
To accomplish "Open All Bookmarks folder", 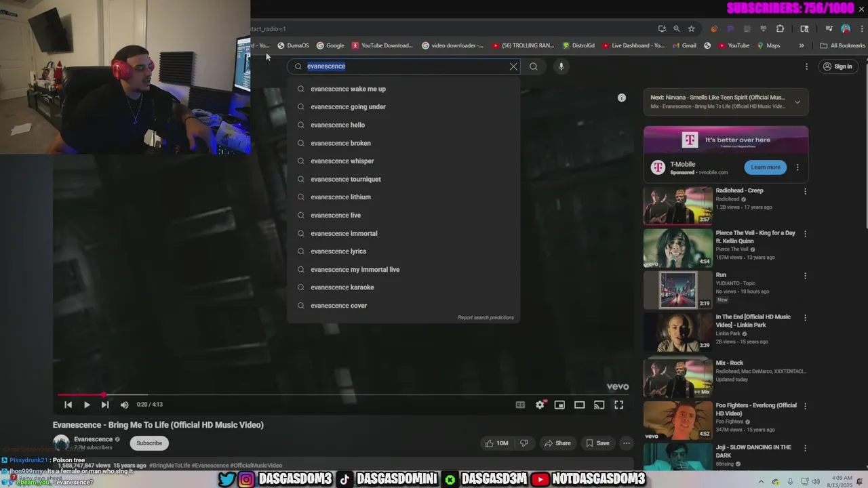I will coord(842,45).
